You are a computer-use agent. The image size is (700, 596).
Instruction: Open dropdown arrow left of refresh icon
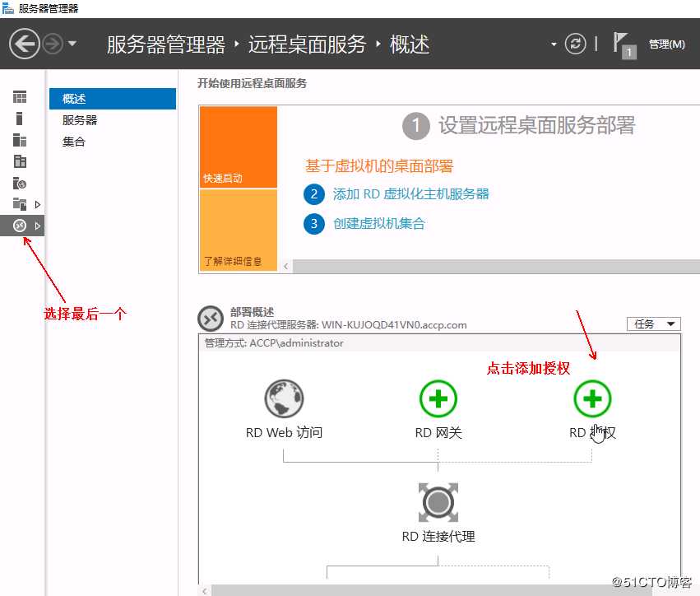[554, 44]
